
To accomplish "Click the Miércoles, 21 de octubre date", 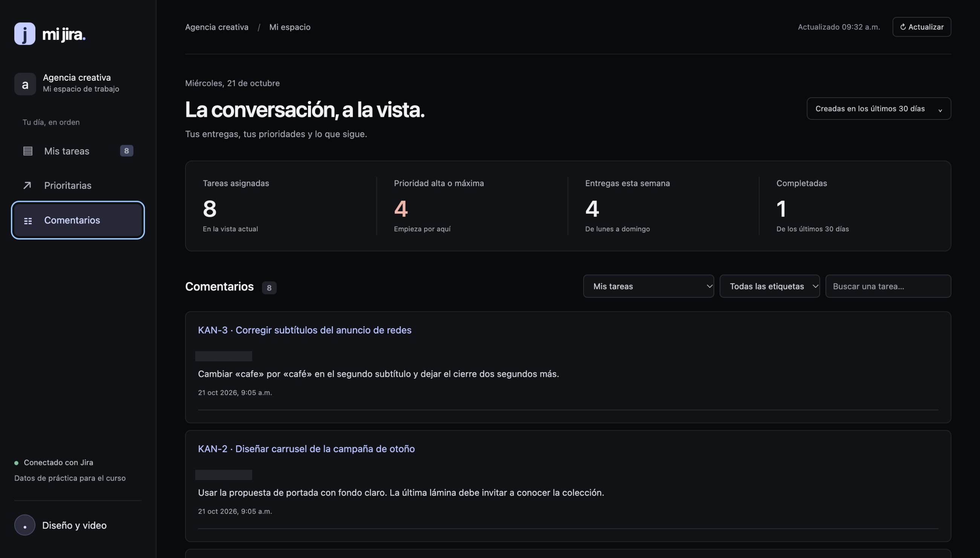I will coord(232,83).
